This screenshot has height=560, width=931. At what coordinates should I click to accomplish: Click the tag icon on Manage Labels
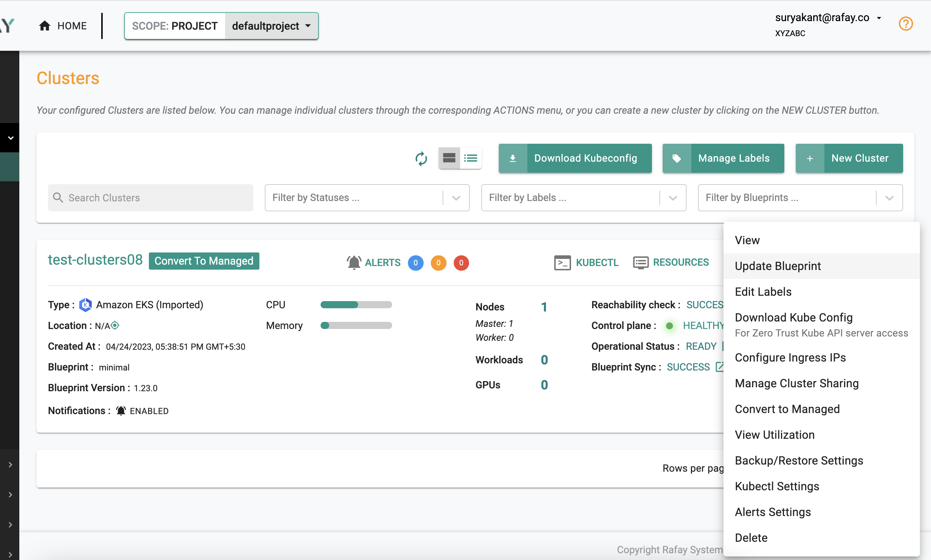[x=677, y=158]
